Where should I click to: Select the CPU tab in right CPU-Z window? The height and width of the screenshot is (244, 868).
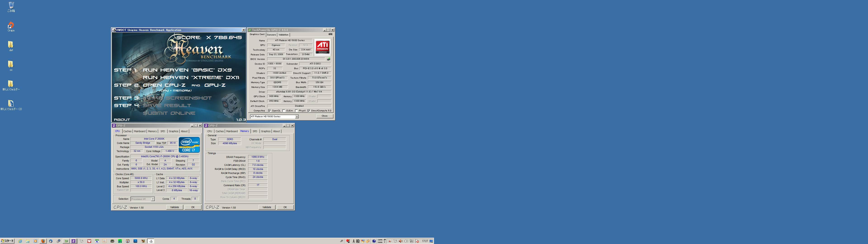pyautogui.click(x=210, y=131)
